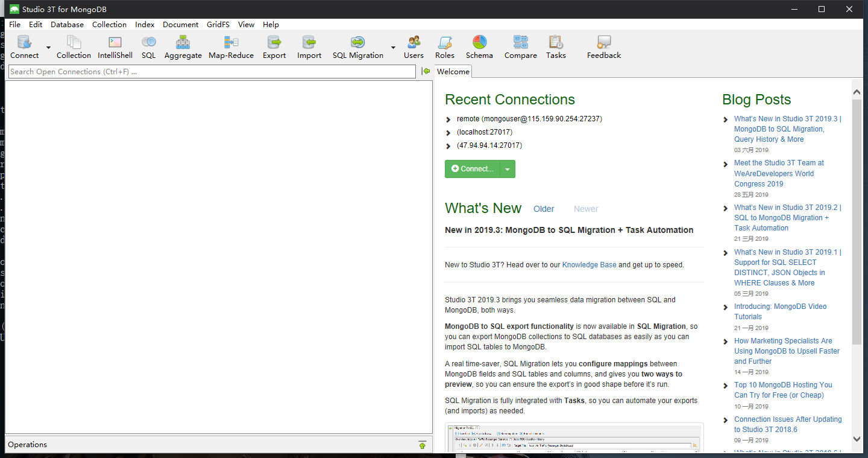The height and width of the screenshot is (458, 868).
Task: Open the remote mongouser recent connection
Action: point(529,119)
